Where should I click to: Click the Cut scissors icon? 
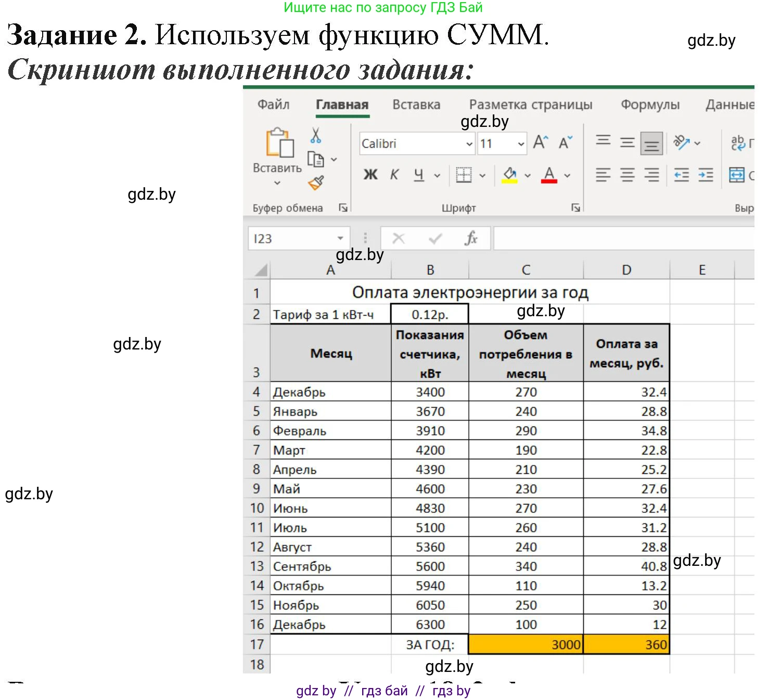315,136
